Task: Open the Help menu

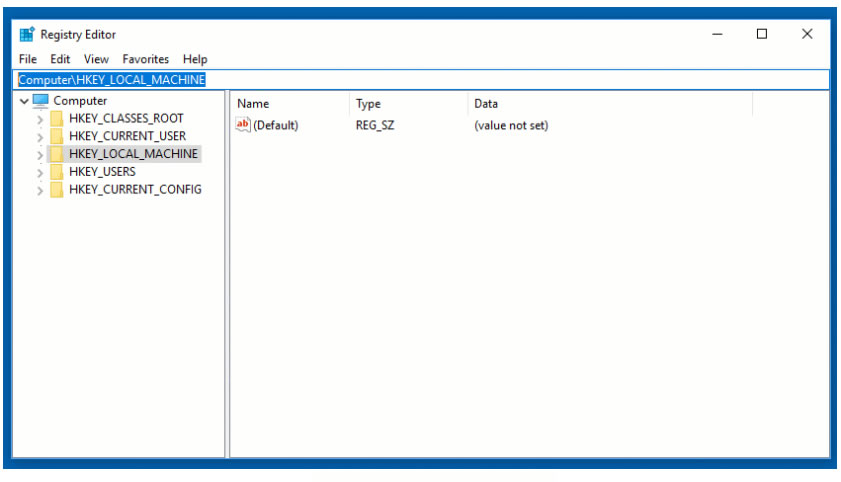Action: click(x=195, y=59)
